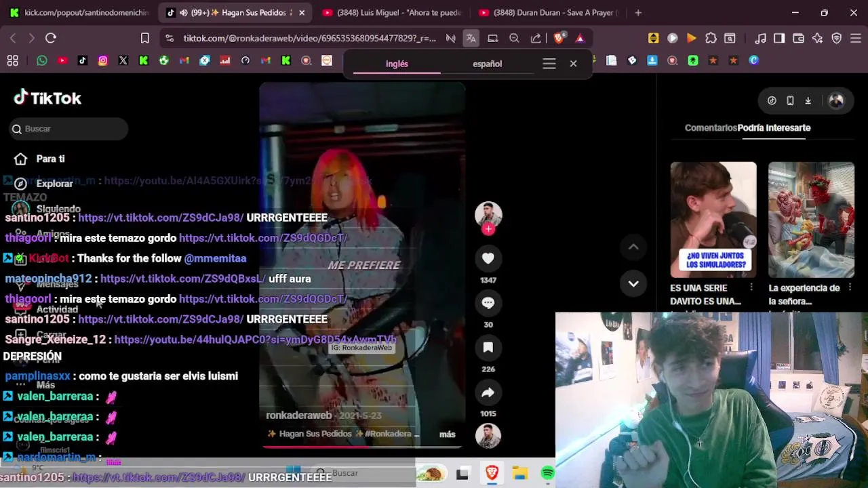This screenshot has height=488, width=868.
Task: Click the translate page icon
Action: coord(471,38)
